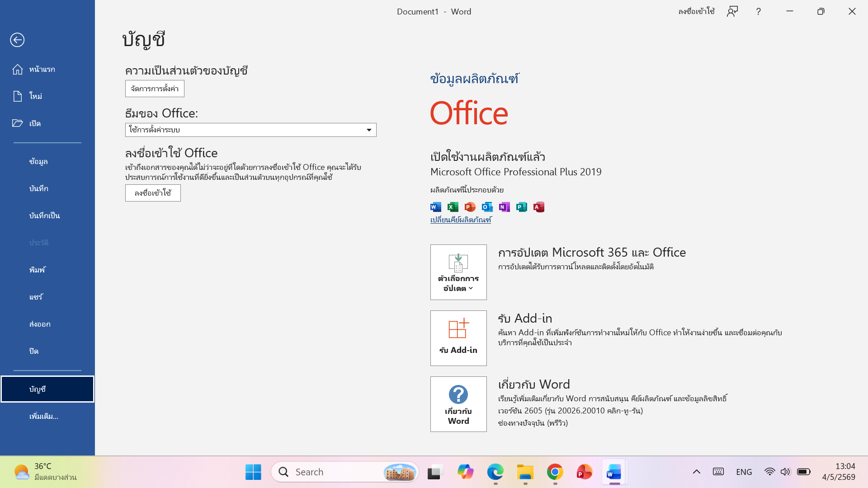Open the feedback icon in title bar
Screen dimensions: 868x488
pos(732,11)
